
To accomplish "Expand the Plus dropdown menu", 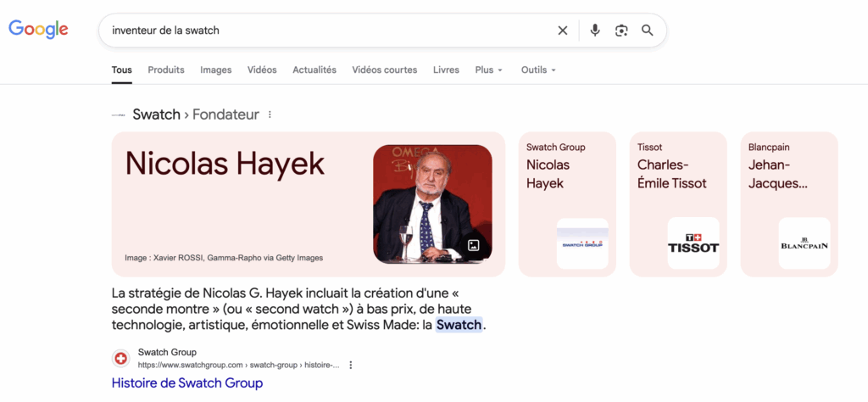I will tap(489, 70).
